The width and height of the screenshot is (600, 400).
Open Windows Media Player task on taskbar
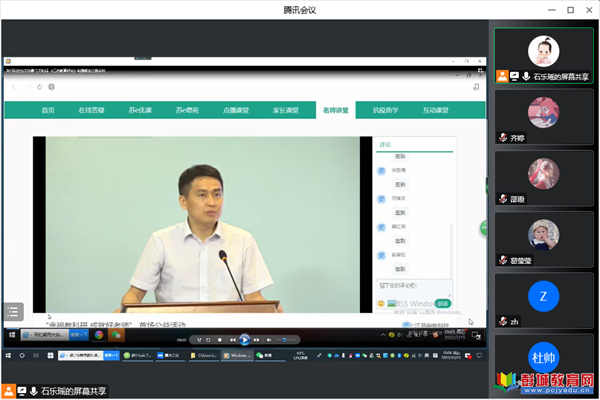237,356
